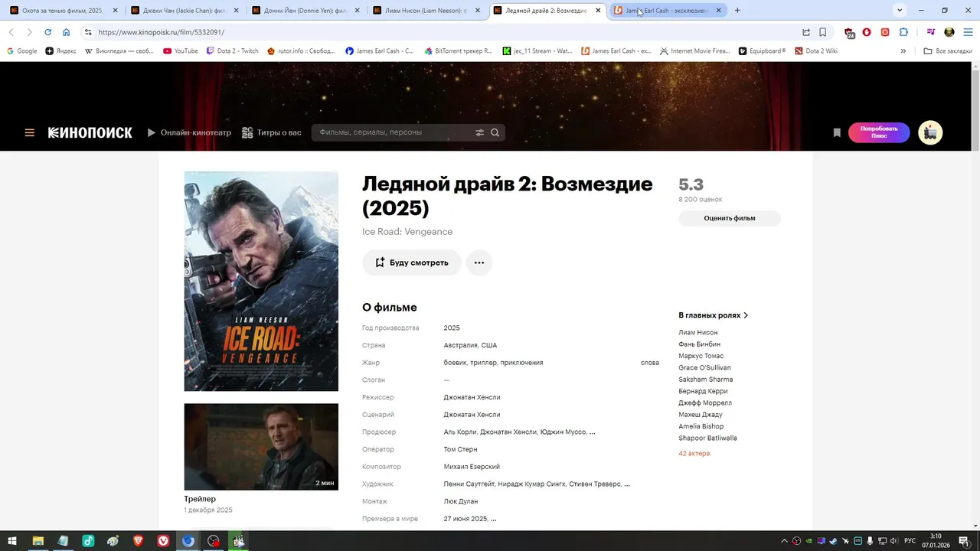The image size is (980, 551).
Task: Click the Ice Road Vengeance poster
Action: click(x=261, y=281)
